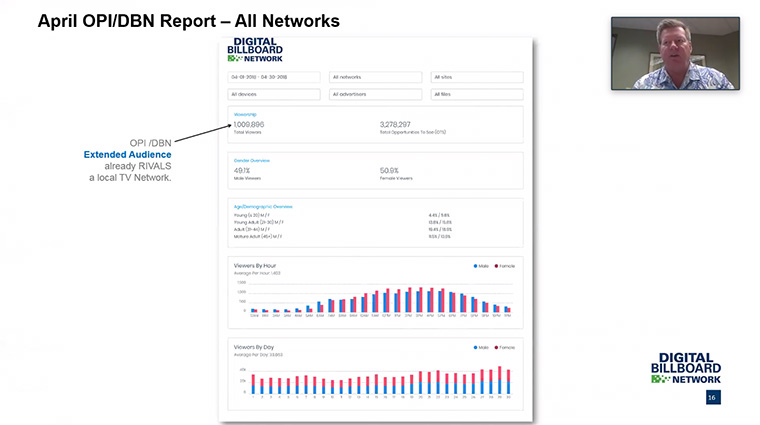Click the OPI /DBN annotation label
760x425 pixels.
[150, 143]
